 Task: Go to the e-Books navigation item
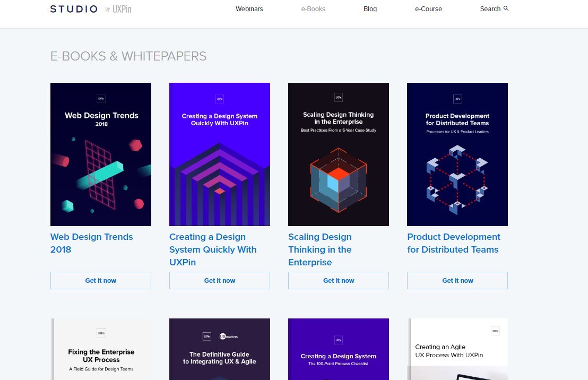coord(313,9)
